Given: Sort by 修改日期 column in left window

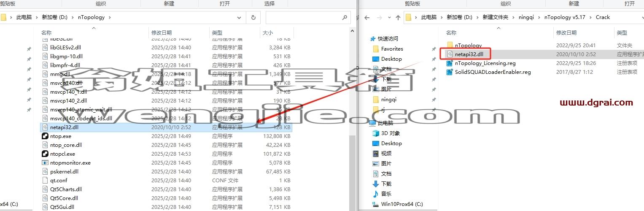Looking at the screenshot, I should tap(162, 32).
